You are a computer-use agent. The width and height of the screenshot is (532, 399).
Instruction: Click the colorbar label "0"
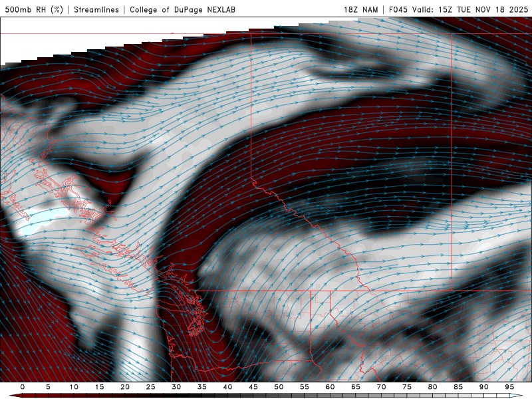(23, 387)
